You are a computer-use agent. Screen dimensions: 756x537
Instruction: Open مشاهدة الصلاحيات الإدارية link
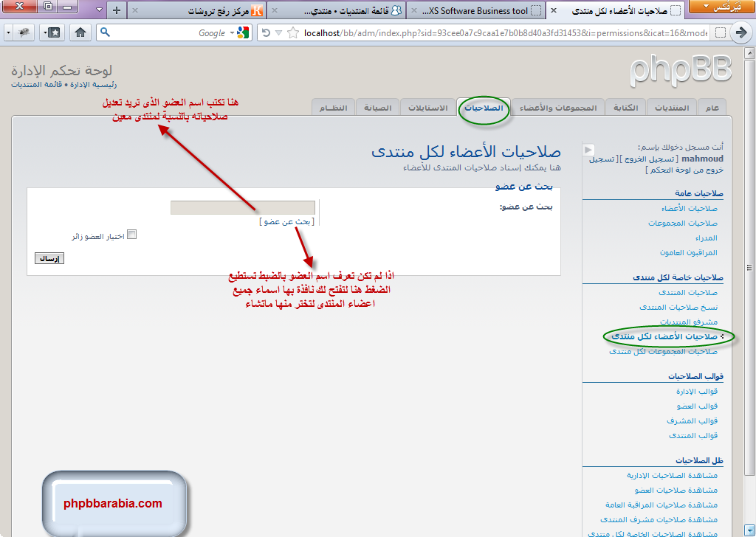pos(672,475)
